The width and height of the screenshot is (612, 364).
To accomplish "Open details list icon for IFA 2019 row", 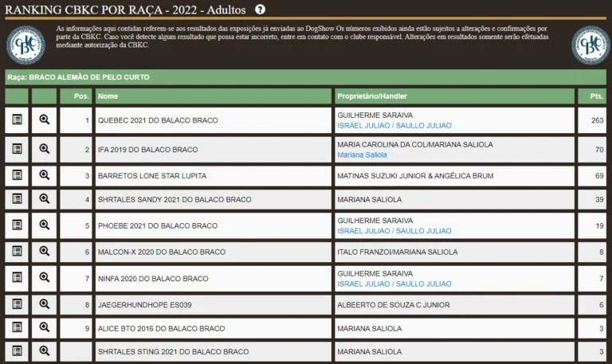I will [17, 149].
